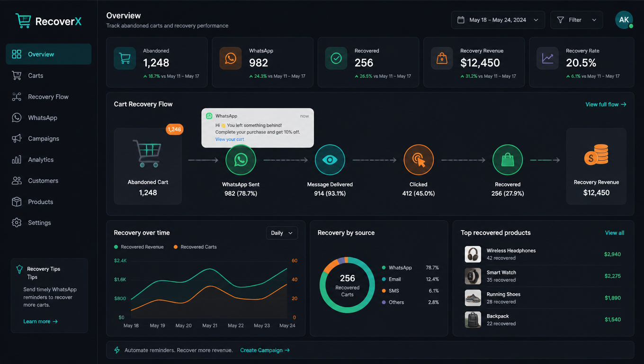Click the Abandoned stat card cart icon
This screenshot has height=364, width=644.
coord(125,58)
